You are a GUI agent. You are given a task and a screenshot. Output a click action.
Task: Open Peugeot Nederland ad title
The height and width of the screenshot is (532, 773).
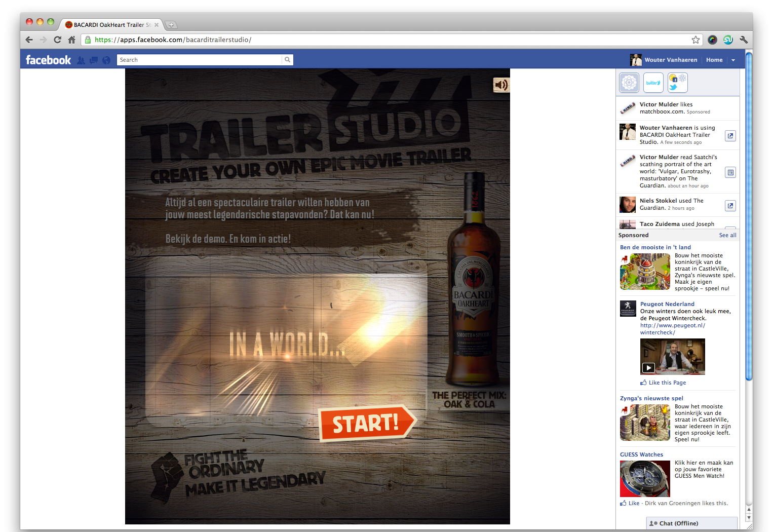667,304
